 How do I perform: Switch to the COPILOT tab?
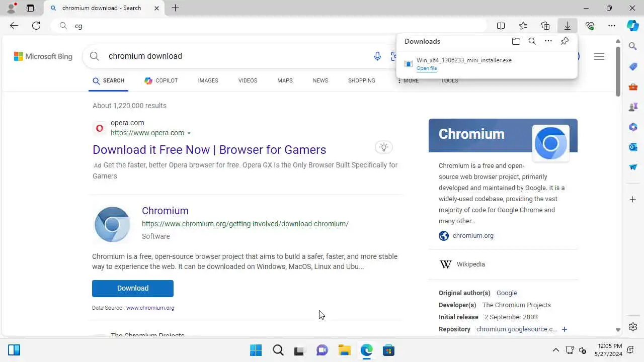[x=161, y=80]
